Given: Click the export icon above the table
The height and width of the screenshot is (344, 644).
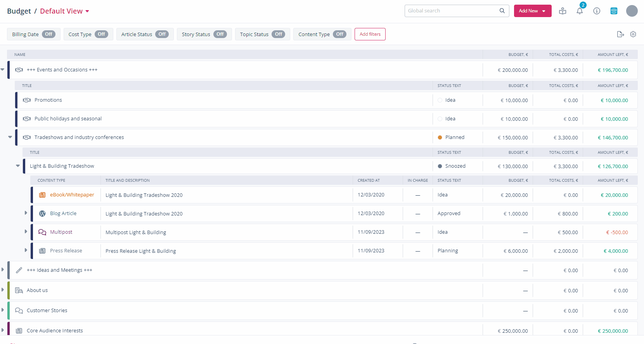Looking at the screenshot, I should click(x=620, y=34).
